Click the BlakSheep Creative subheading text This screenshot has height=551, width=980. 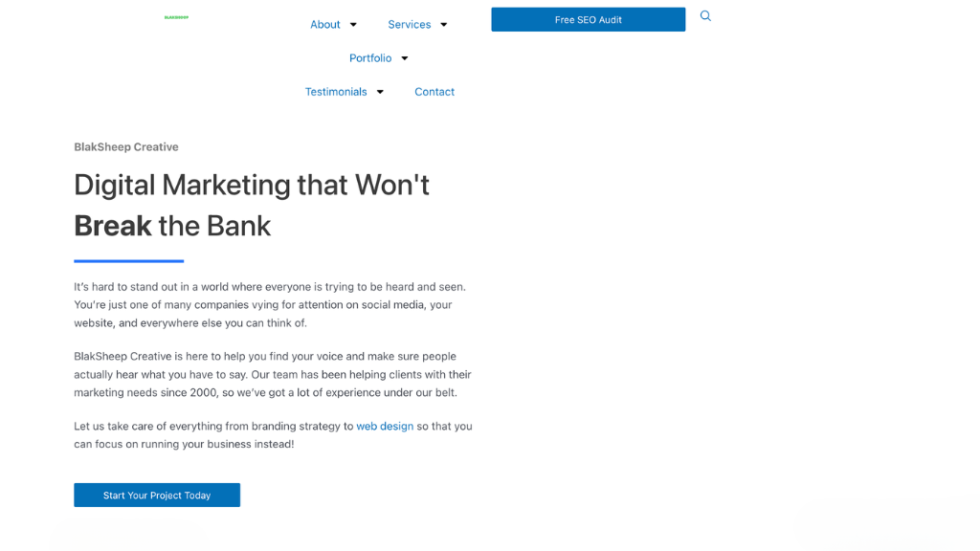point(126,147)
